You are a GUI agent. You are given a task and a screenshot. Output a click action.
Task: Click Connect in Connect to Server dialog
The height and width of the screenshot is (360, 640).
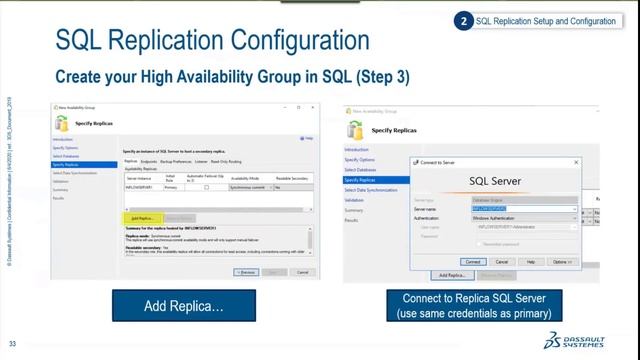coord(473,262)
